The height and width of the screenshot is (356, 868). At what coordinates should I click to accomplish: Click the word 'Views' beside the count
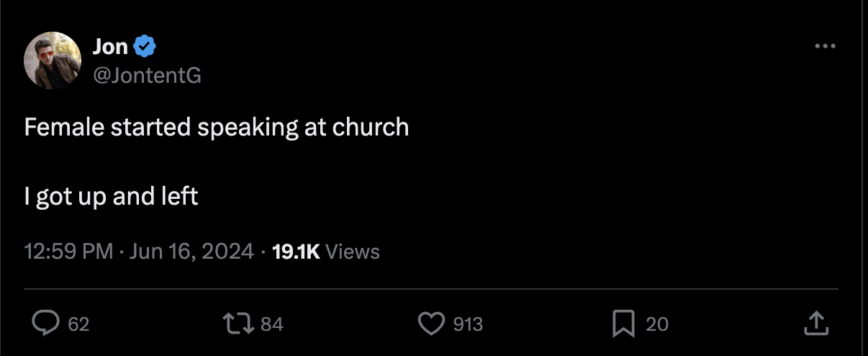click(x=353, y=252)
